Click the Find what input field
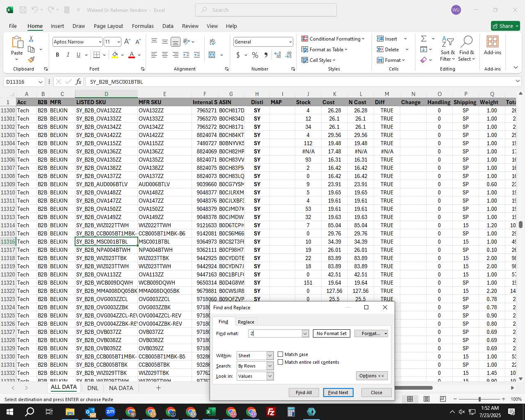Screen dimensions: 525x420 point(275,333)
